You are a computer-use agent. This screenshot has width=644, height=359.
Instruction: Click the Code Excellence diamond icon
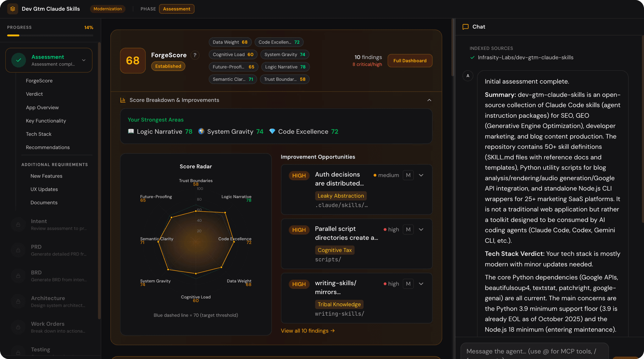point(272,131)
